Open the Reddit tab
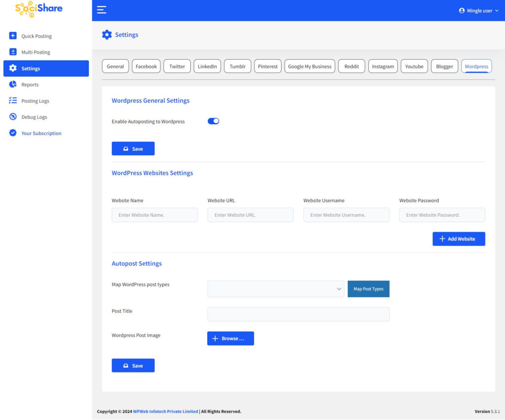 click(x=352, y=67)
